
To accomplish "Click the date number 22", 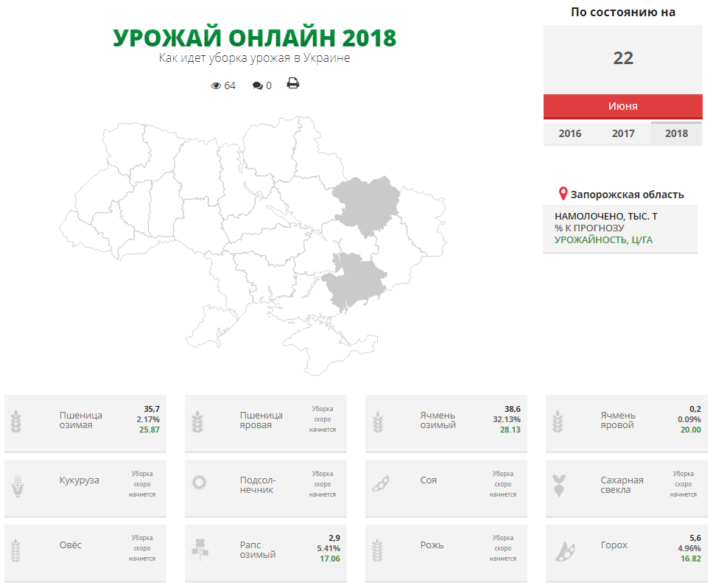I will click(x=623, y=58).
